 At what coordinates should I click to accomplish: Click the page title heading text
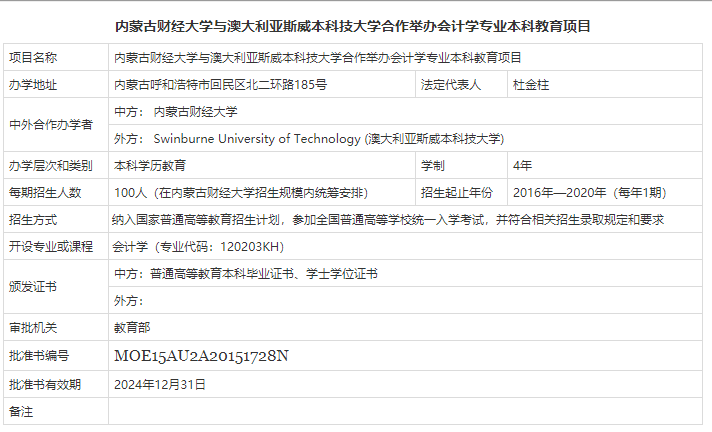(352, 26)
